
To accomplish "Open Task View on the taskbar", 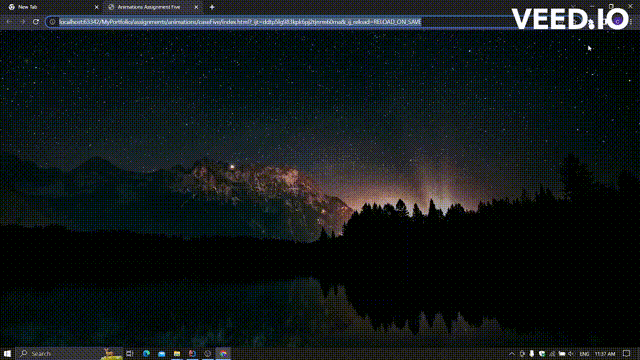I will coord(130,353).
